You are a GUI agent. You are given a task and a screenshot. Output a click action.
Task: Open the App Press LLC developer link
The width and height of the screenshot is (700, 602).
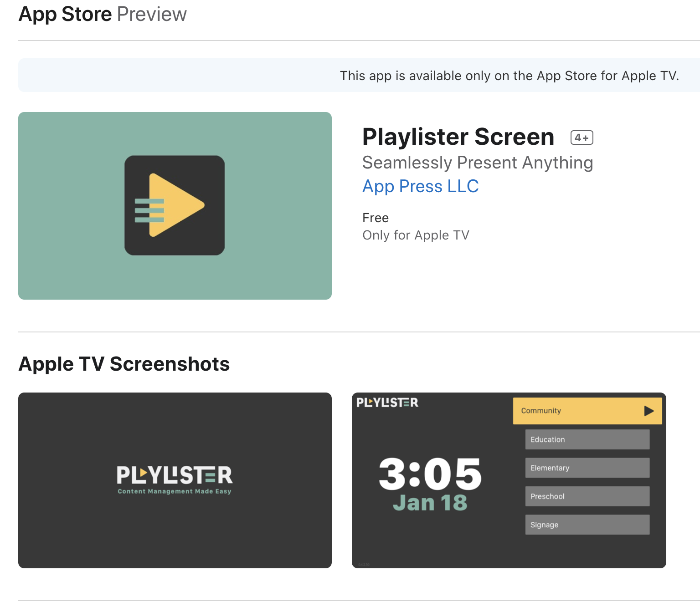(420, 186)
